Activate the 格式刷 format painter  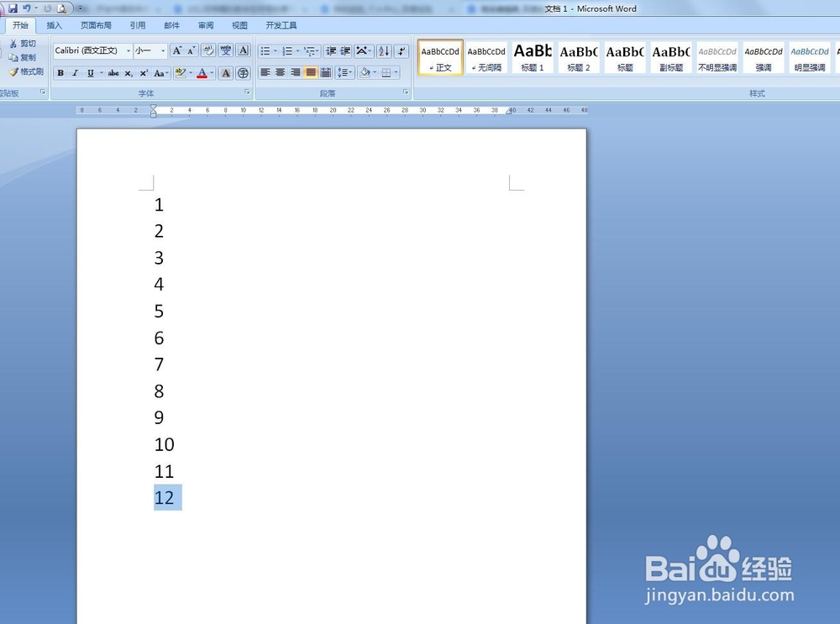coord(26,71)
